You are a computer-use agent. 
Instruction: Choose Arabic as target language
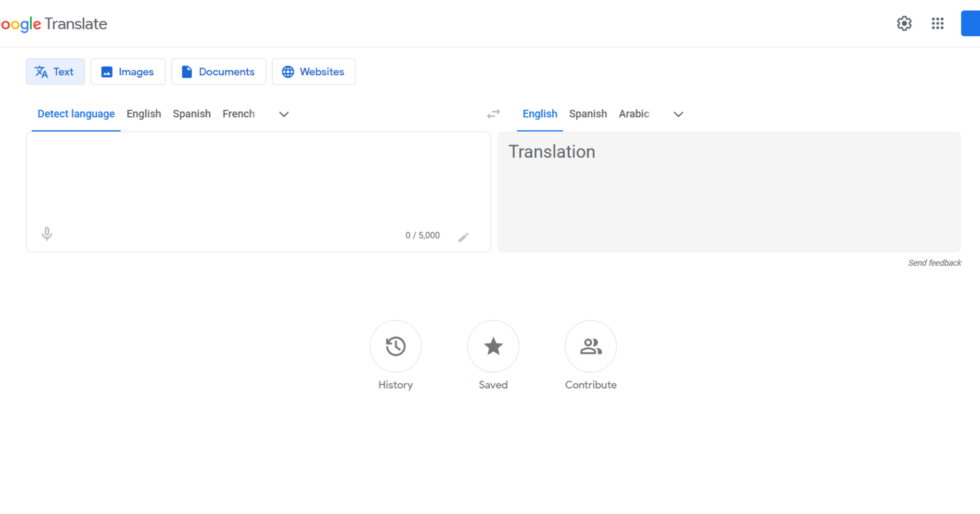point(633,114)
